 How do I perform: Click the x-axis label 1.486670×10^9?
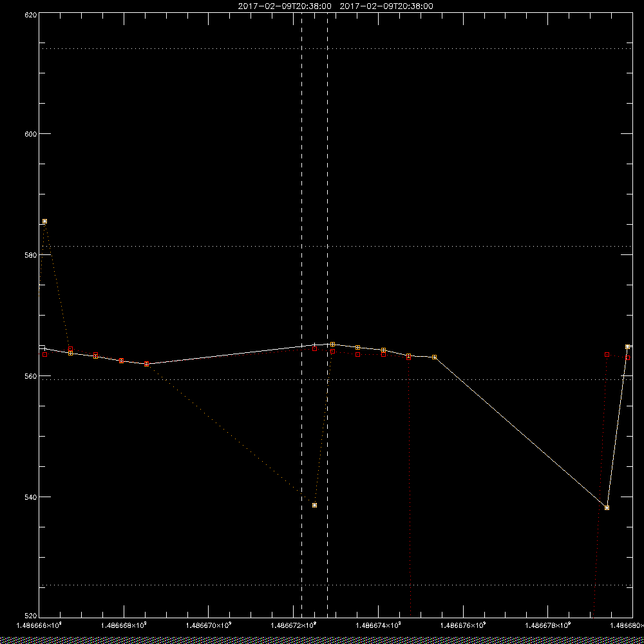point(209,625)
